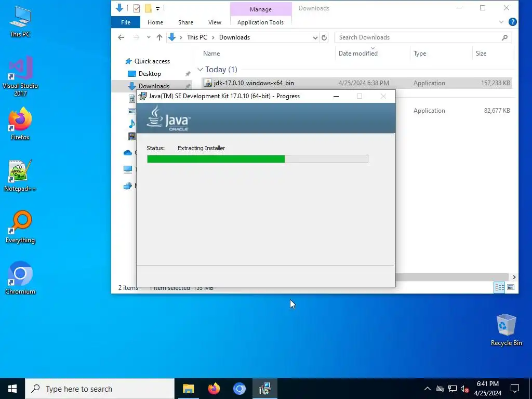Open the Application Tools ribbon tab
This screenshot has height=399, width=532.
coord(260,22)
